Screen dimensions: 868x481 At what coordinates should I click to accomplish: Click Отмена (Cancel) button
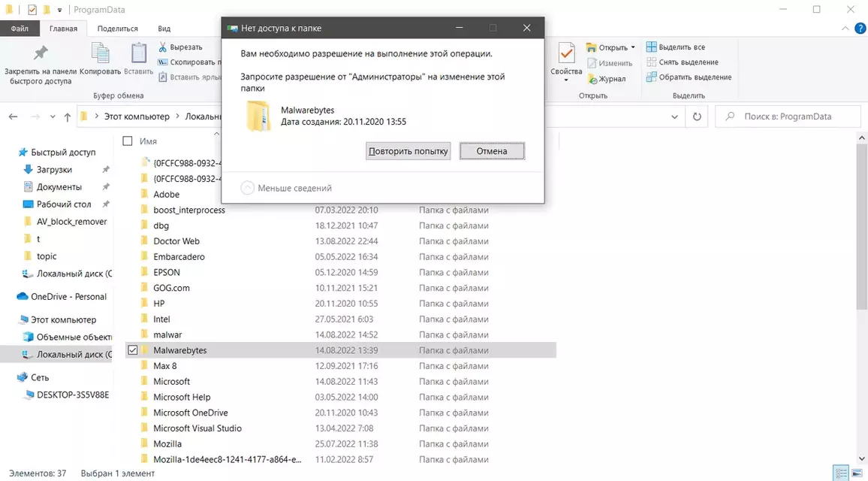492,151
